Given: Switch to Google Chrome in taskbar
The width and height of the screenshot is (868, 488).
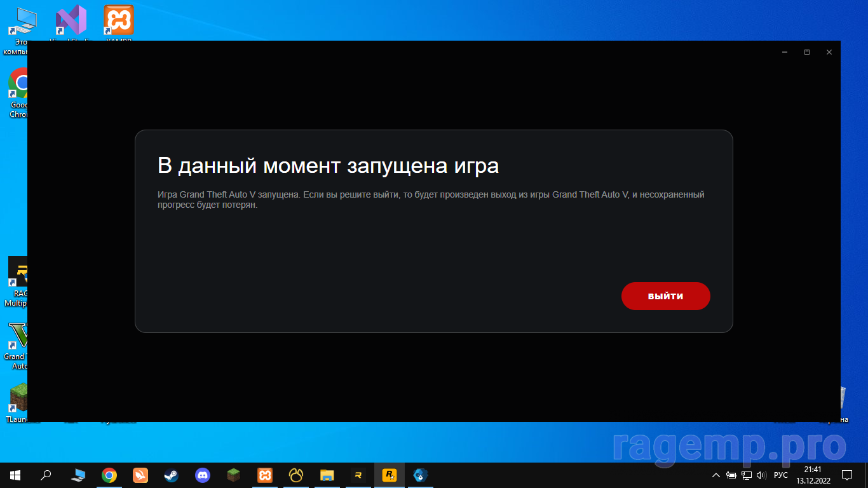Looking at the screenshot, I should [x=109, y=475].
